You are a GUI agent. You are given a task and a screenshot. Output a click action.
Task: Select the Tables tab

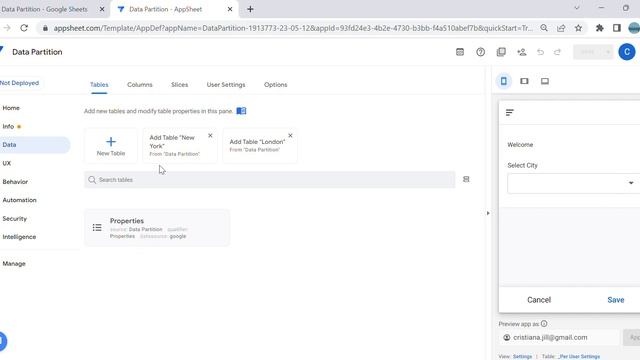click(x=99, y=84)
